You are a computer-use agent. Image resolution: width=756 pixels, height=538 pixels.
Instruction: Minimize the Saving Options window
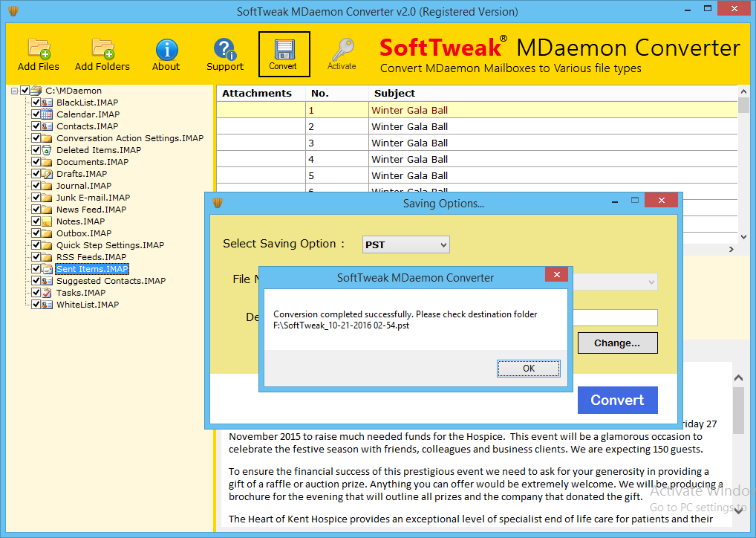615,201
